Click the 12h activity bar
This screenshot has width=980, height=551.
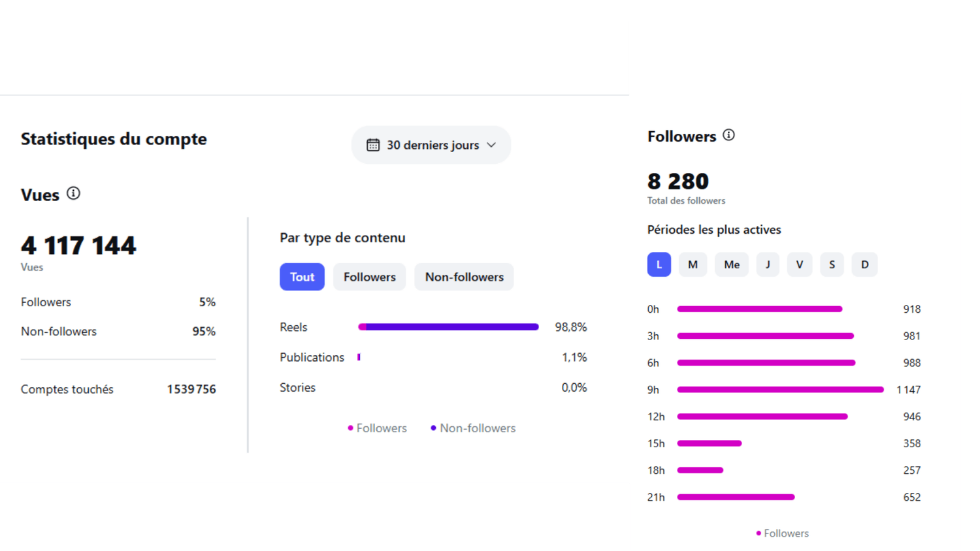tap(762, 417)
